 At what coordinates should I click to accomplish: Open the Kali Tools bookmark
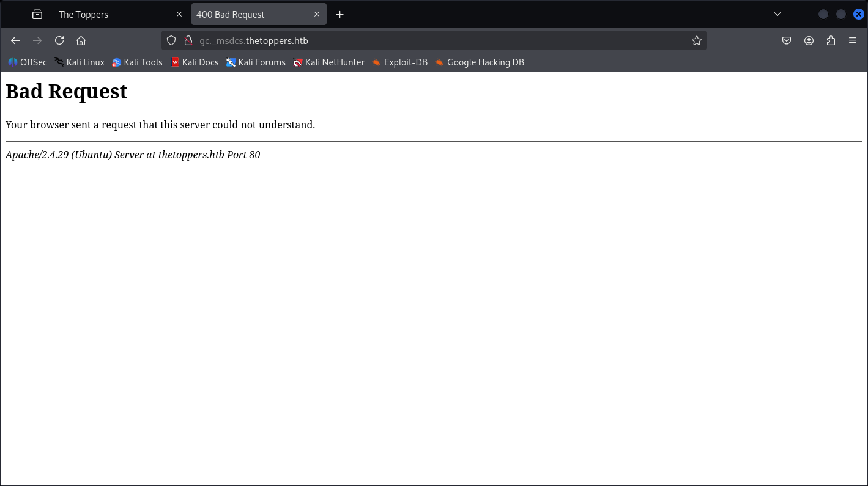[137, 62]
